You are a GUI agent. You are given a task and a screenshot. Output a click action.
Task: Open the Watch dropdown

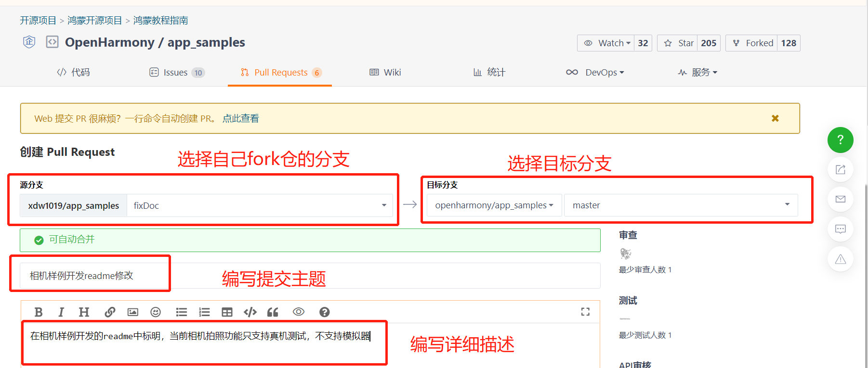click(606, 43)
